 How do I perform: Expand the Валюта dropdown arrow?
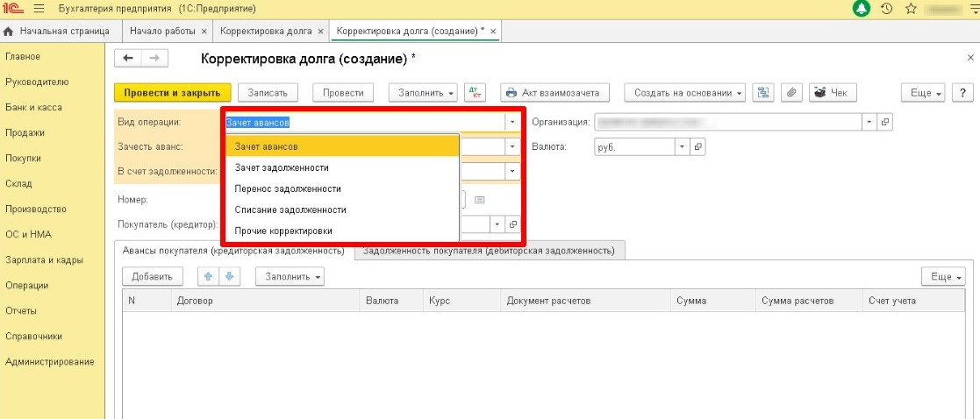tap(681, 146)
